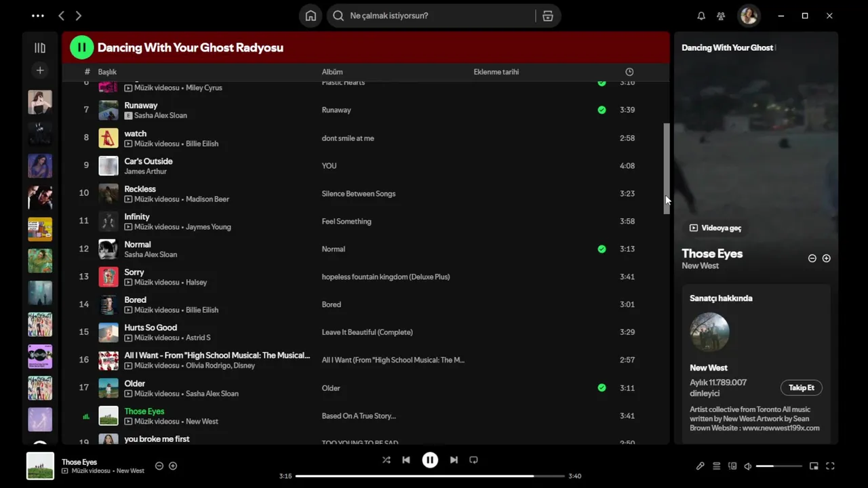Screen dimensions: 868x488
Task: Open the lyrics microphone icon
Action: (x=701, y=466)
